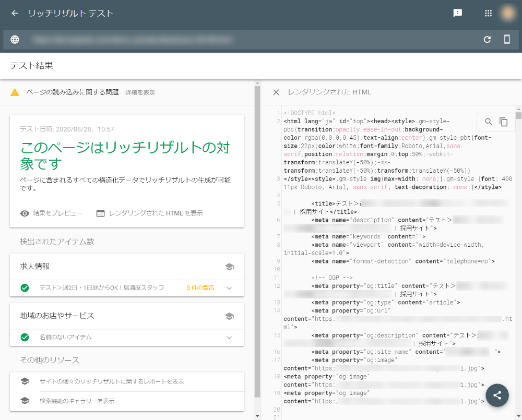Image resolution: width=522 pixels, height=420 pixels.
Task: Click the 地域のお店やサービス heading
Action: [57, 316]
